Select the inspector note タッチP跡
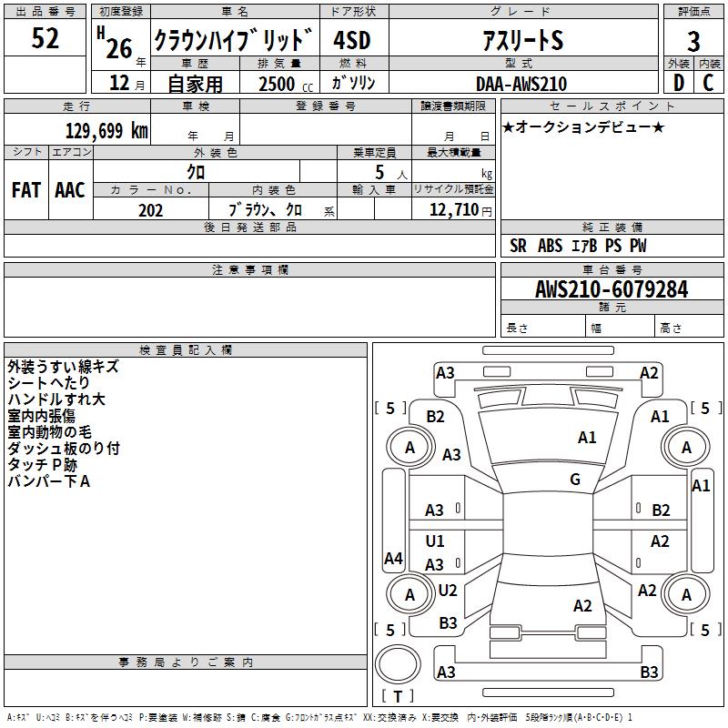728x728 pixels. (x=42, y=464)
